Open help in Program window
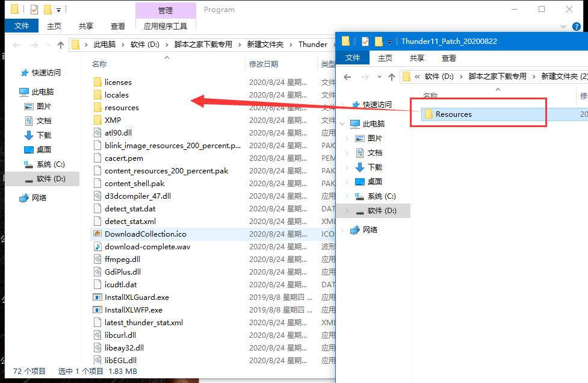The width and height of the screenshot is (588, 383). click(x=577, y=26)
